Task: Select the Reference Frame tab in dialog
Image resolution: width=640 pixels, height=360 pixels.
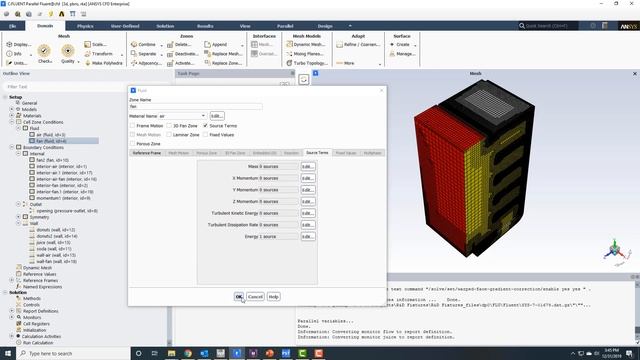Action: (147, 153)
